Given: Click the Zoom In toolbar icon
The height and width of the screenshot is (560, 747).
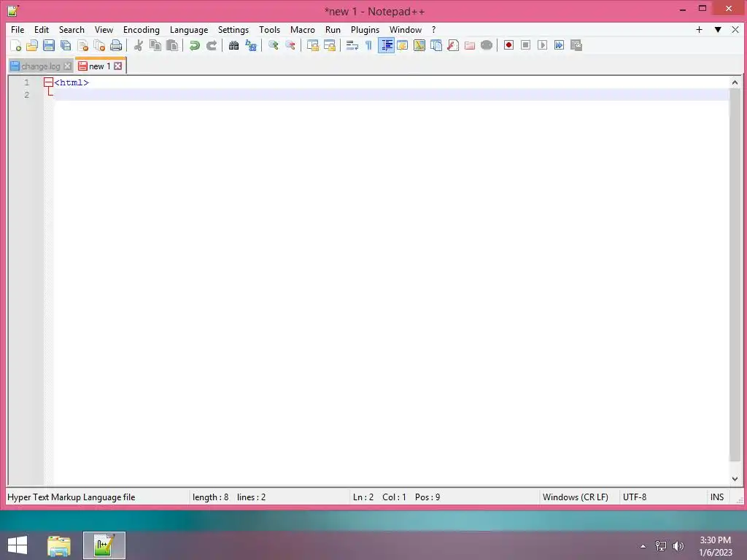Looking at the screenshot, I should [274, 45].
